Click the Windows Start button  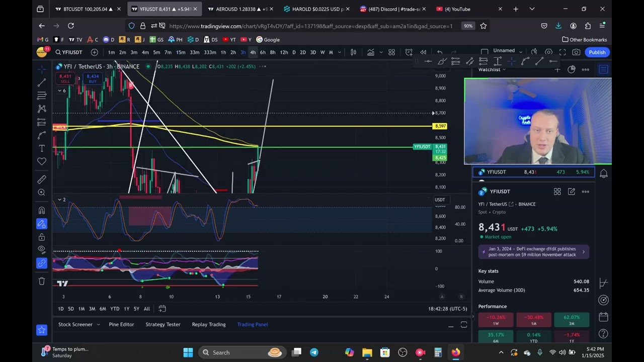point(188,352)
